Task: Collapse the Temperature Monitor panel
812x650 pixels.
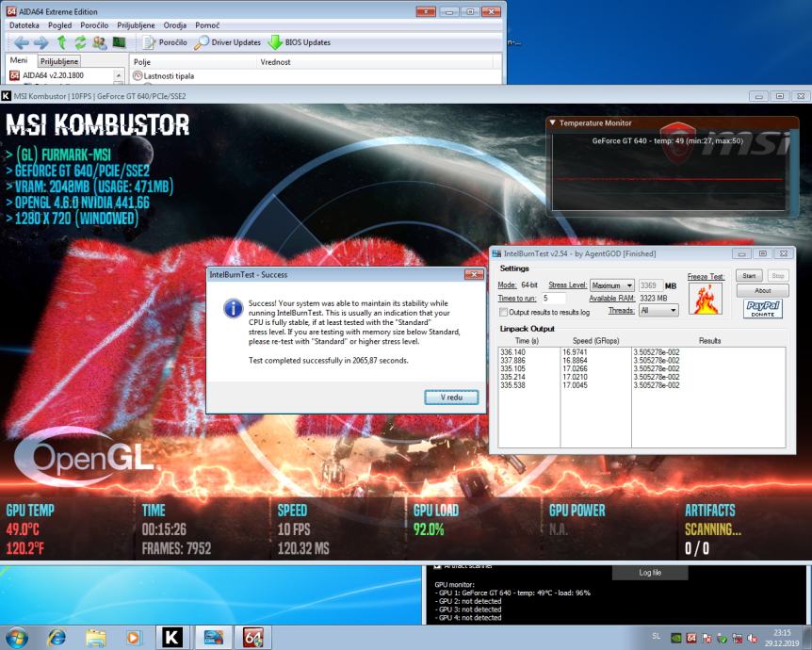Action: 553,122
